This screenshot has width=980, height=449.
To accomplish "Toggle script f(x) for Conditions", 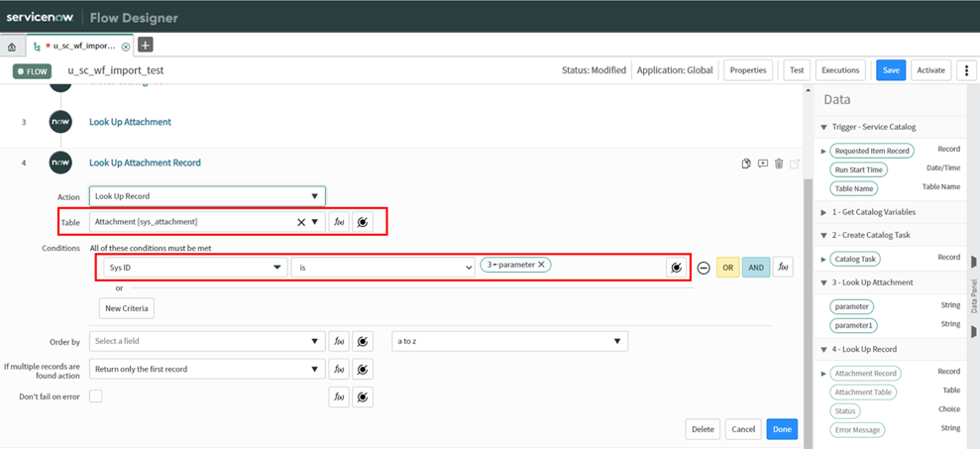I will [783, 268].
